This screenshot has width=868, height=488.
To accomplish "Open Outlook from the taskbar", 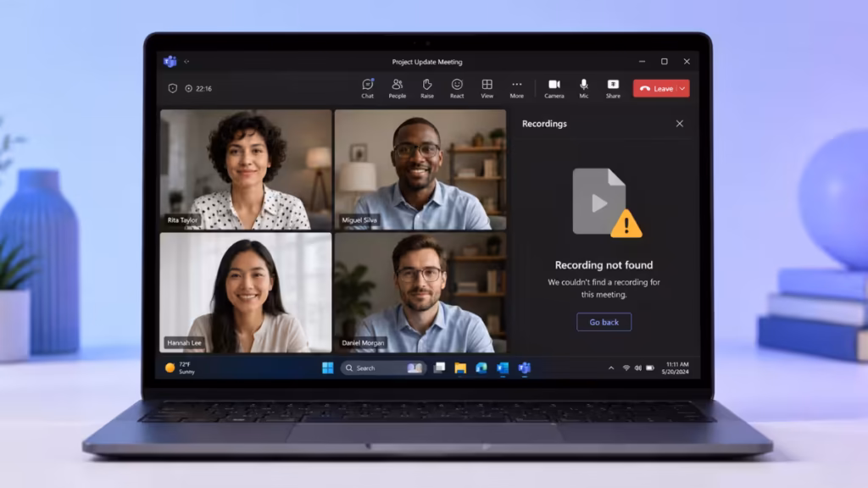I will tap(503, 368).
